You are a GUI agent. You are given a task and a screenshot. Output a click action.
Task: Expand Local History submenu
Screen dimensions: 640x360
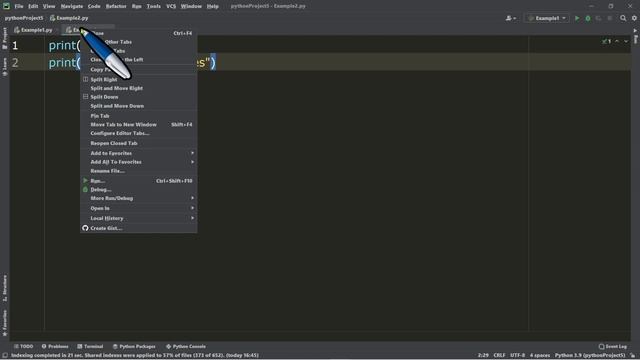click(x=139, y=218)
